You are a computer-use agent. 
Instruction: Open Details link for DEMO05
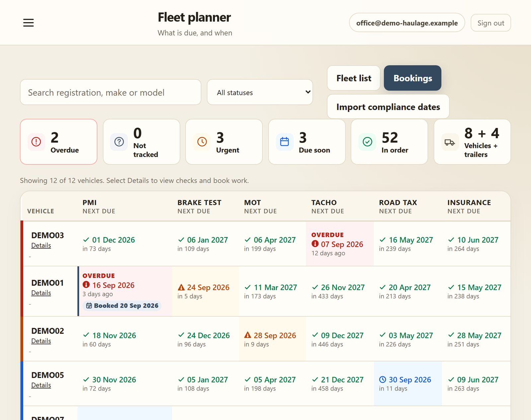tap(41, 385)
